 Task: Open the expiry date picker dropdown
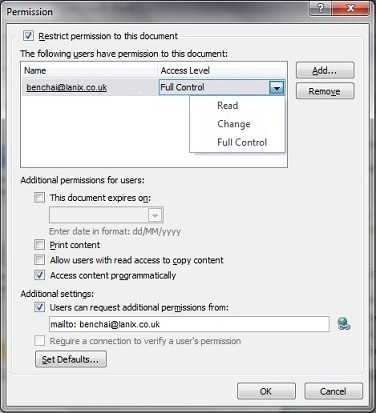(x=155, y=215)
